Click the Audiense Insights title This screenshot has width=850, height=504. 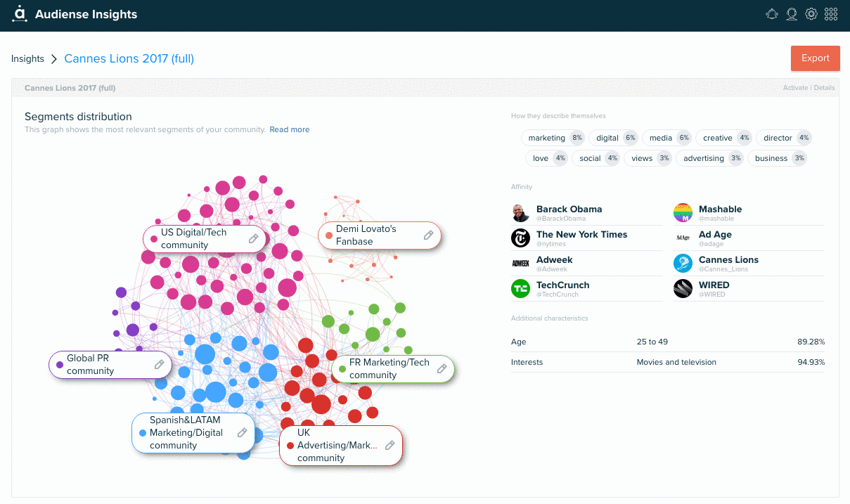click(86, 14)
